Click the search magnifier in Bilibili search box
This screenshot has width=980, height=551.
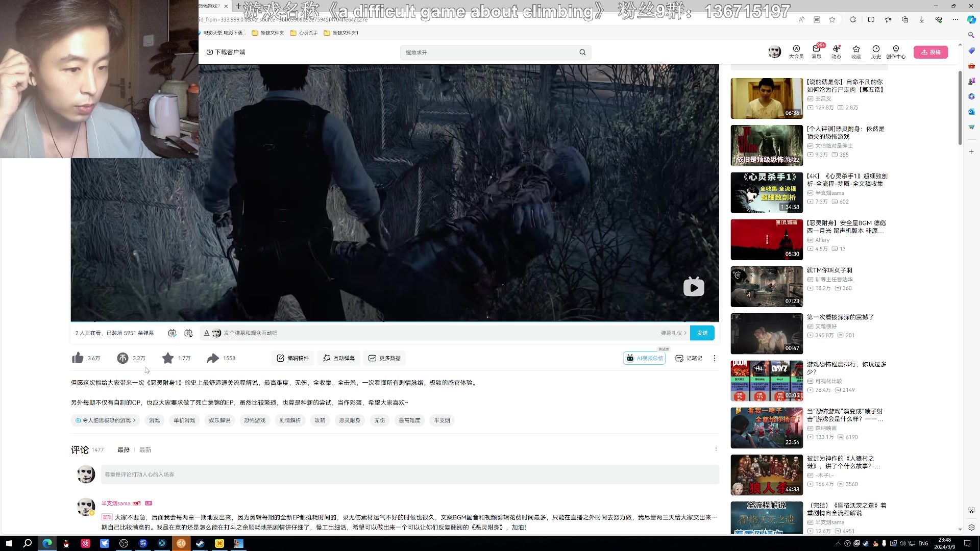point(582,52)
